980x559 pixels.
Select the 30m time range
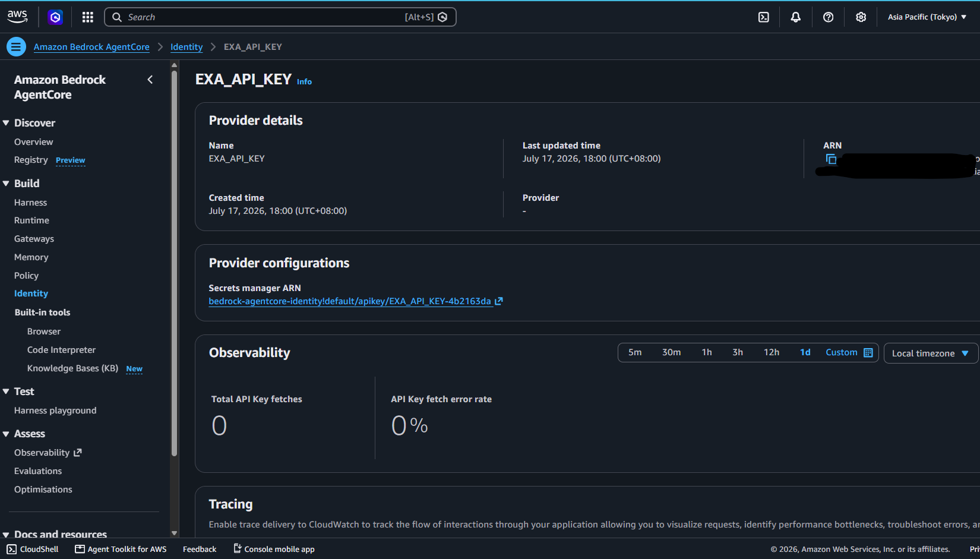672,352
